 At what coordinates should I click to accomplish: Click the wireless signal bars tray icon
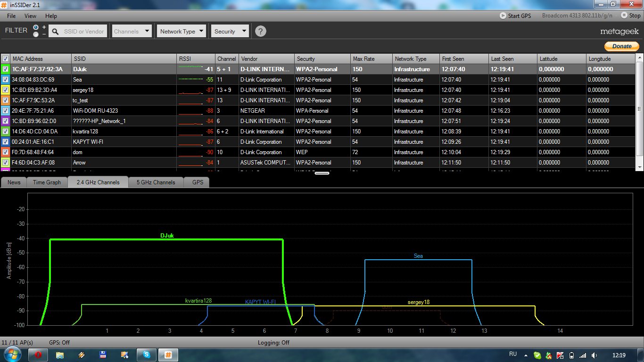coord(583,355)
